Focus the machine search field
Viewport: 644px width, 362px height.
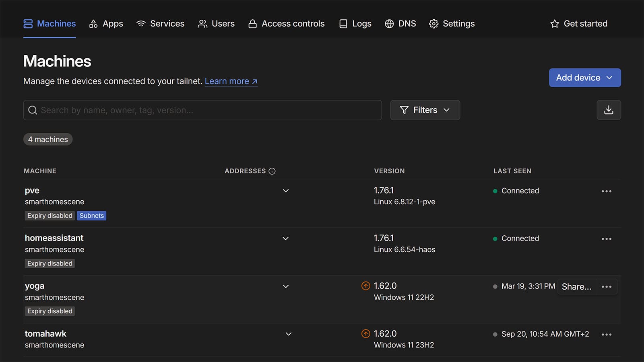pos(202,110)
